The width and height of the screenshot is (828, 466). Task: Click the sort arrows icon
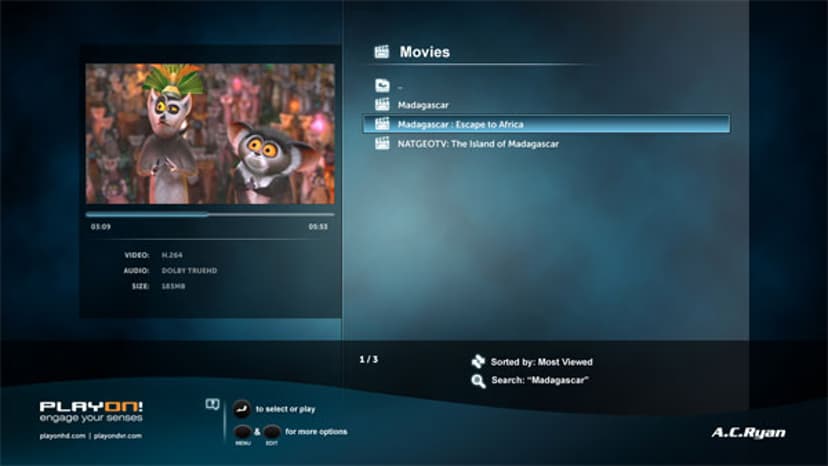478,361
